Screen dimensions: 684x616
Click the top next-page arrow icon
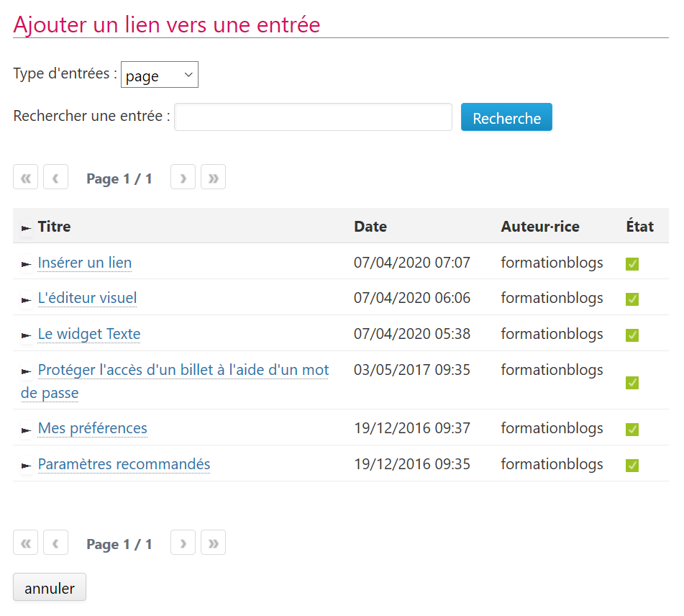183,178
